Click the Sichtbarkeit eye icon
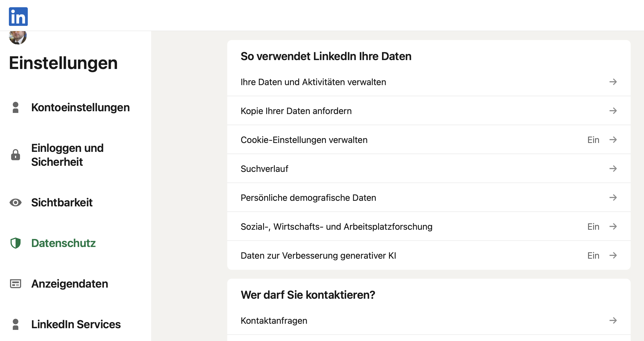This screenshot has width=644, height=341. pos(16,202)
